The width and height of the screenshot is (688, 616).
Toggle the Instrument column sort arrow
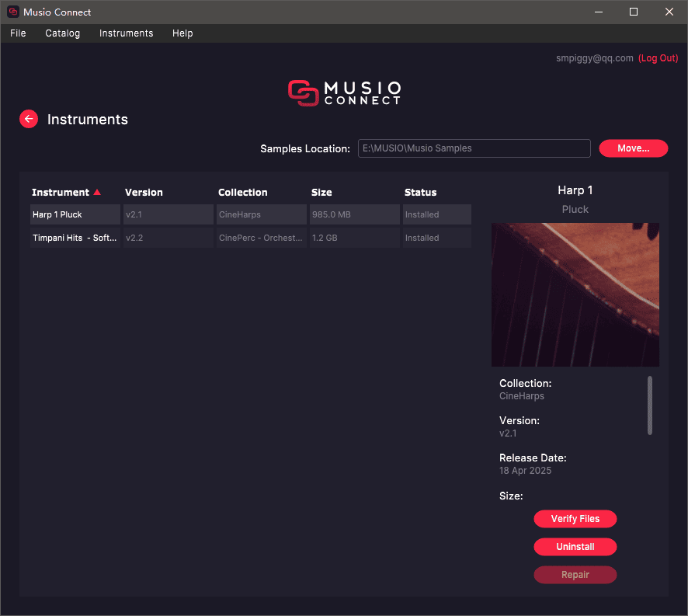pyautogui.click(x=97, y=193)
